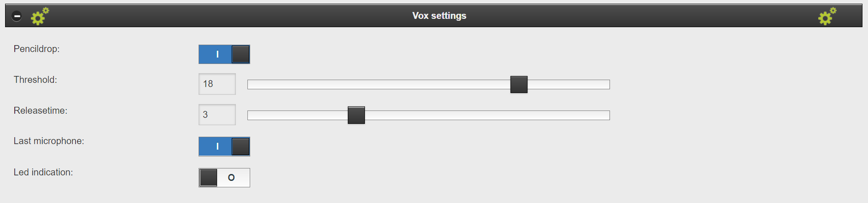Click the Pencildrop label text
Image resolution: width=868 pixels, height=203 pixels.
click(x=36, y=49)
